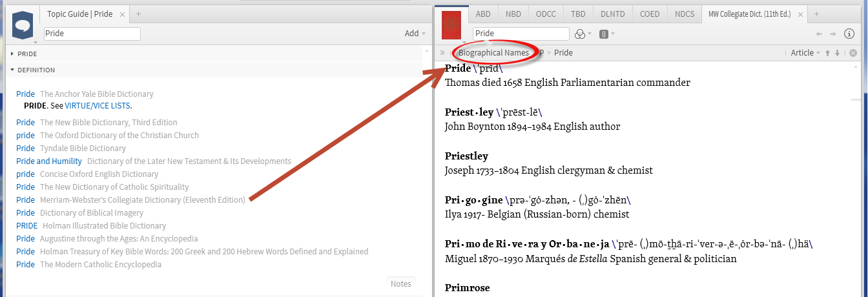The width and height of the screenshot is (868, 297).
Task: Go forward with the right arrow
Action: coord(833,34)
